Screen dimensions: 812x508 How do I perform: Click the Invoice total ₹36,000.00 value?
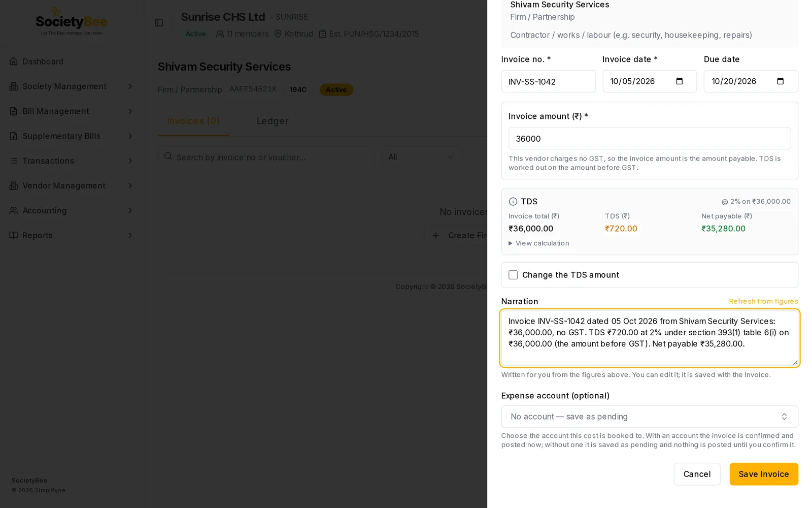[531, 229]
